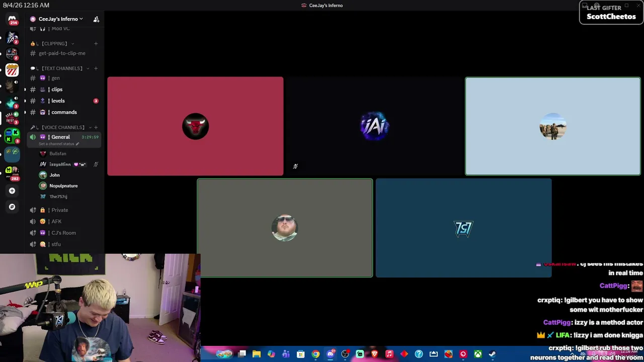Screen dimensions: 644x362
Task: Join the Private voice channel
Action: click(64, 210)
